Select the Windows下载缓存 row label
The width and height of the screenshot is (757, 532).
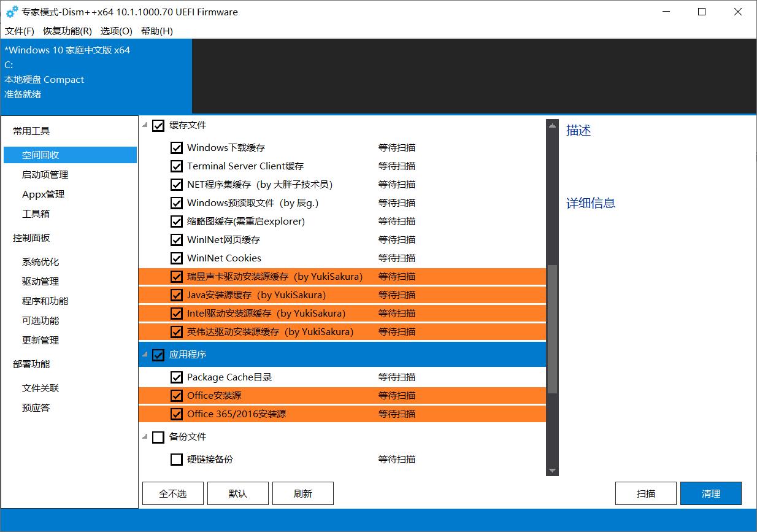[226, 147]
